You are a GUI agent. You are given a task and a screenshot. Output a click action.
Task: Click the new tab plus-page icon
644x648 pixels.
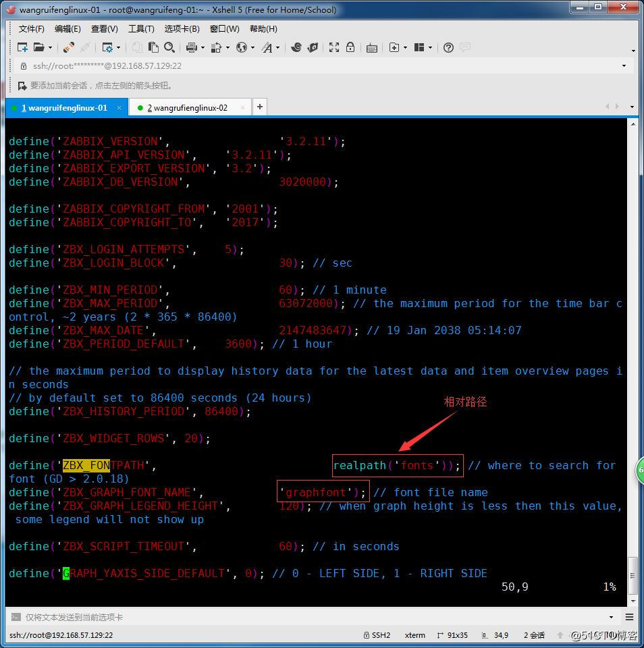coord(394,47)
